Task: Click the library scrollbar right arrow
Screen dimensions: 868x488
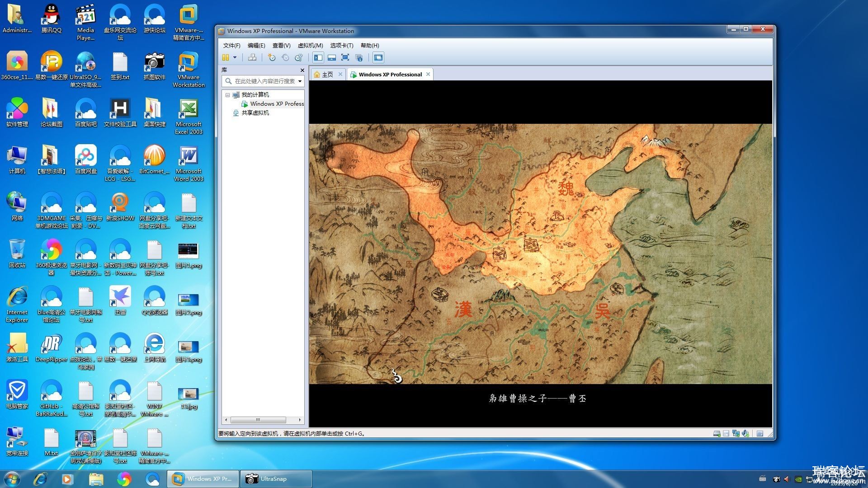Action: (x=300, y=420)
